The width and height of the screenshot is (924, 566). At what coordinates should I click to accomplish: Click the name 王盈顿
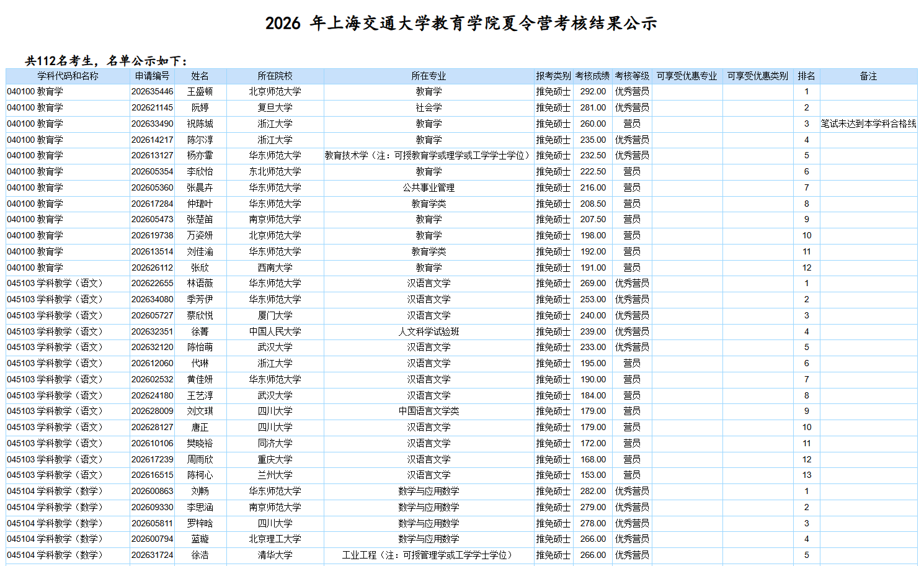tap(200, 91)
